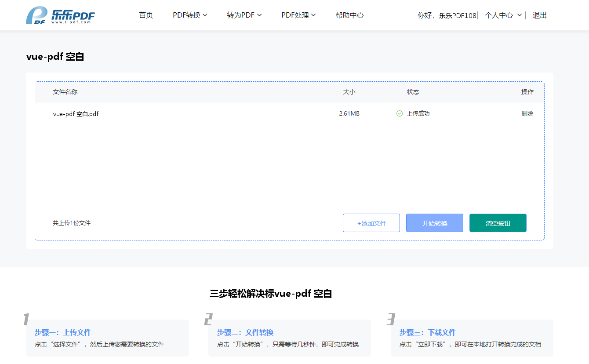The width and height of the screenshot is (589, 364).
Task: Click the green upload success check icon
Action: (x=400, y=113)
